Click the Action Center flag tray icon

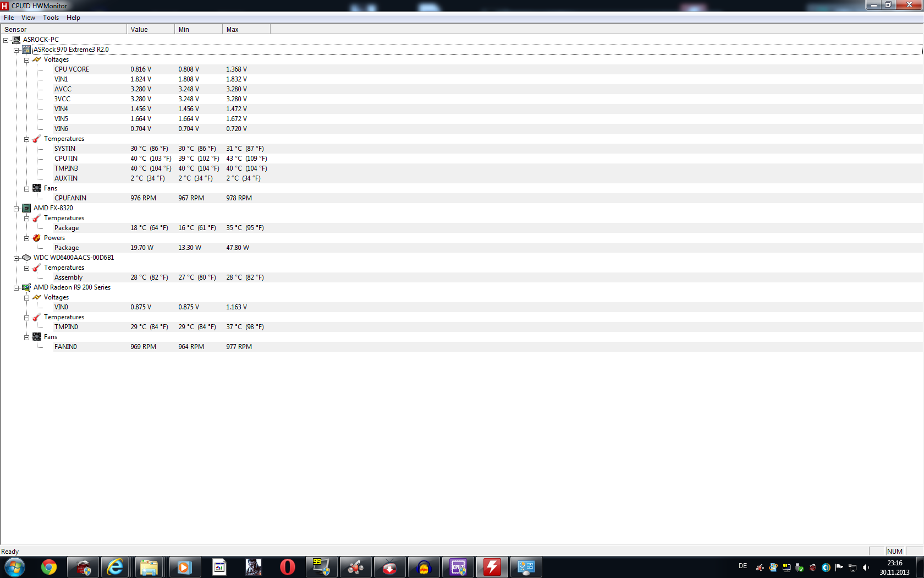[839, 568]
